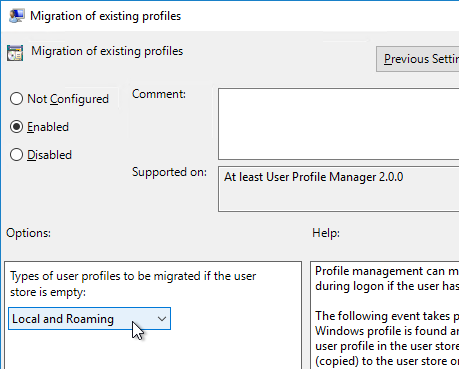Click the chevron arrow of the profile types dropdown
459x369 pixels.
point(162,319)
